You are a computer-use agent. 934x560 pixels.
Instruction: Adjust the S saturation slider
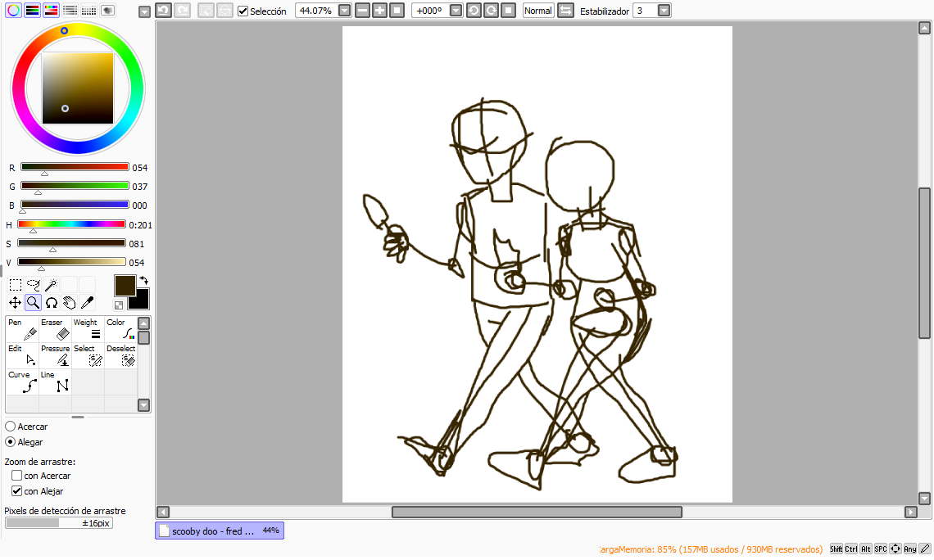[71, 243]
